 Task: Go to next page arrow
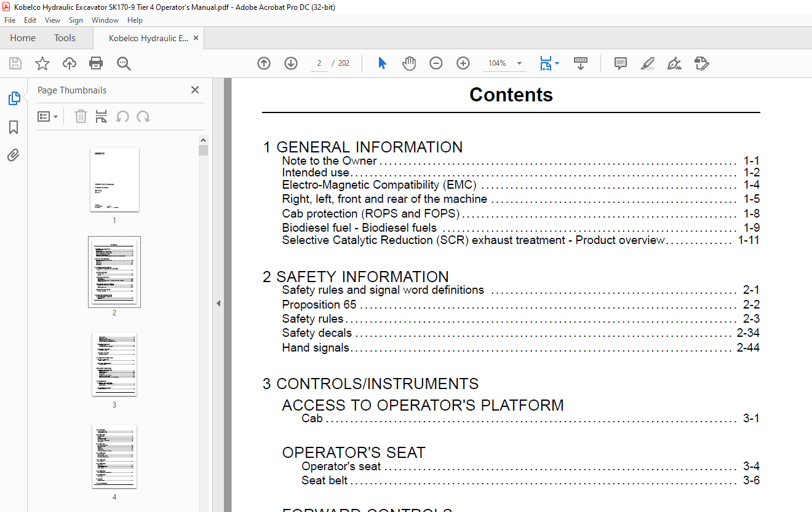(291, 63)
